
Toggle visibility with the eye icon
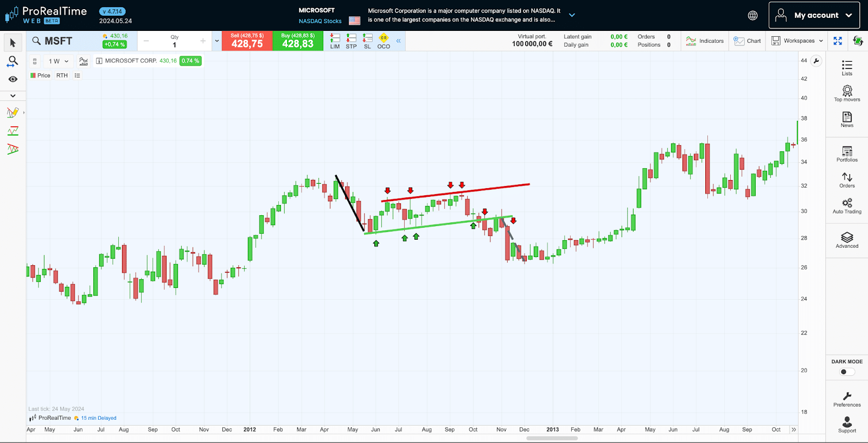tap(12, 79)
